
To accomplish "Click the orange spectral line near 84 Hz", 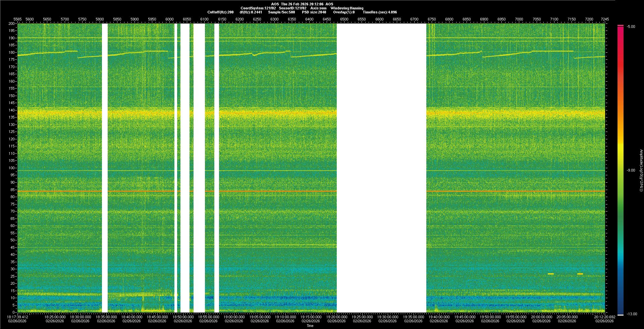I will [x=268, y=191].
